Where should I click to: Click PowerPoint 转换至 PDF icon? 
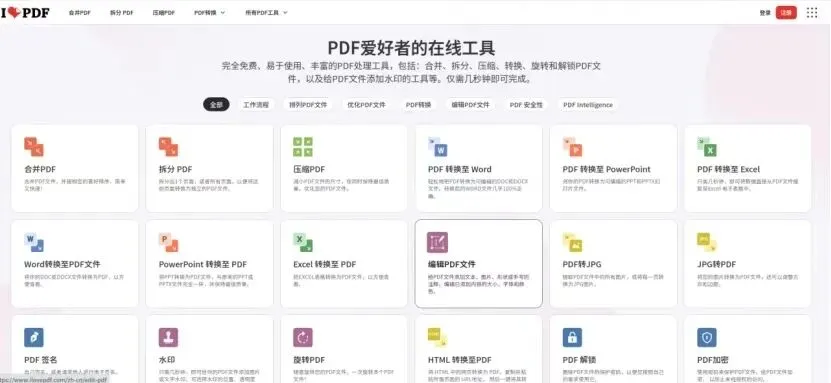(168, 242)
